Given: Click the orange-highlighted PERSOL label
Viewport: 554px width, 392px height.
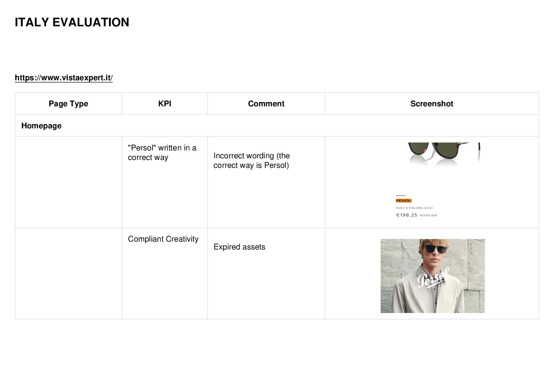Looking at the screenshot, I should (x=404, y=200).
